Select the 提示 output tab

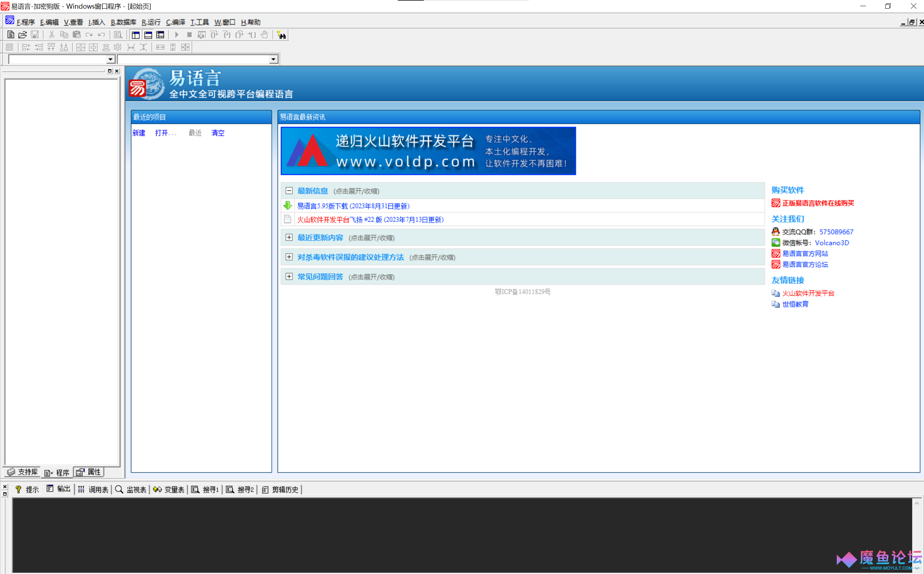tap(27, 489)
